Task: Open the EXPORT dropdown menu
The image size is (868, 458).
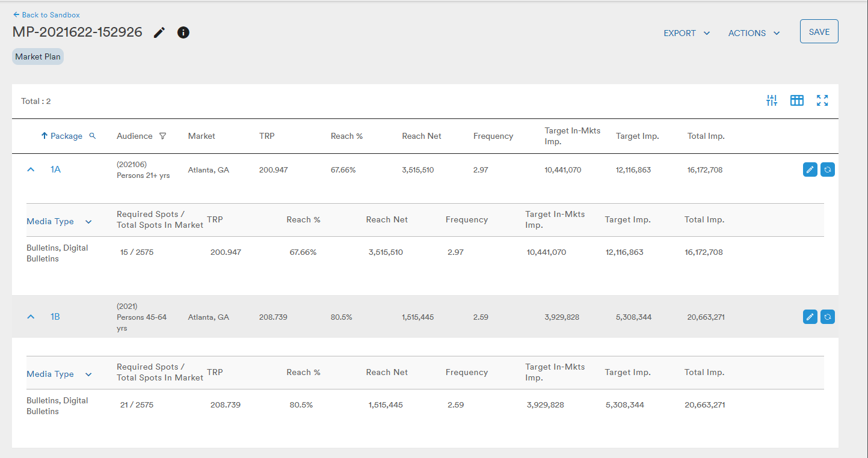Action: (x=687, y=33)
